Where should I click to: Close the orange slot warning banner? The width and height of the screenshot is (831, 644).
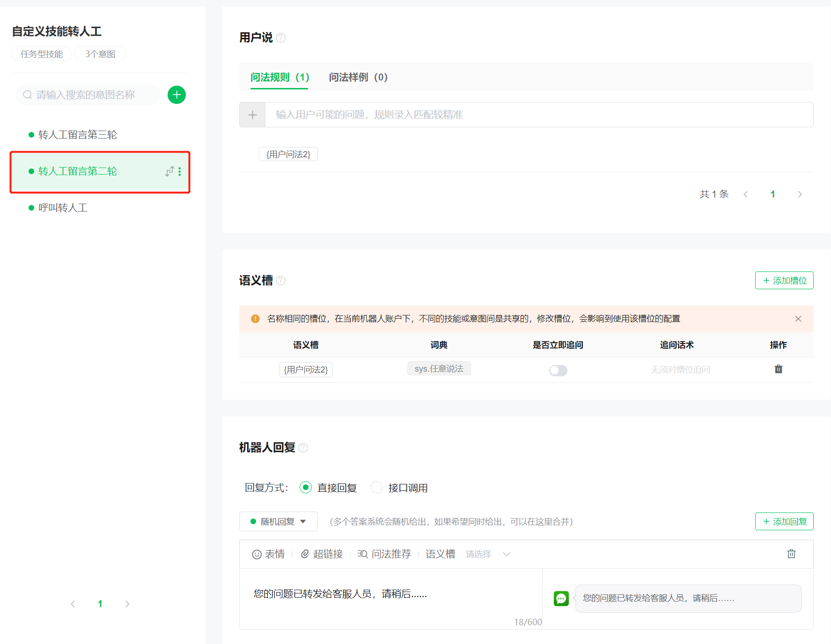[x=798, y=319]
